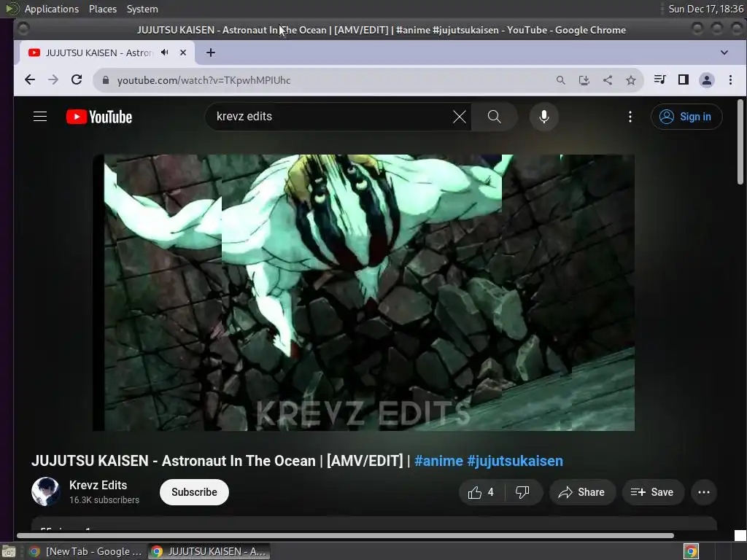Mute tab via speaker icon
Viewport: 747px width, 560px height.
(165, 52)
